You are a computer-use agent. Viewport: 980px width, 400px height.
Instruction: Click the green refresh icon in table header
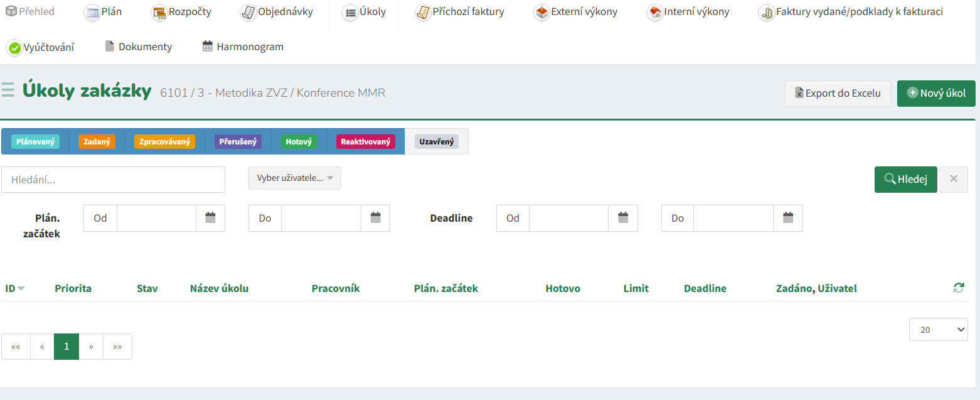click(958, 288)
